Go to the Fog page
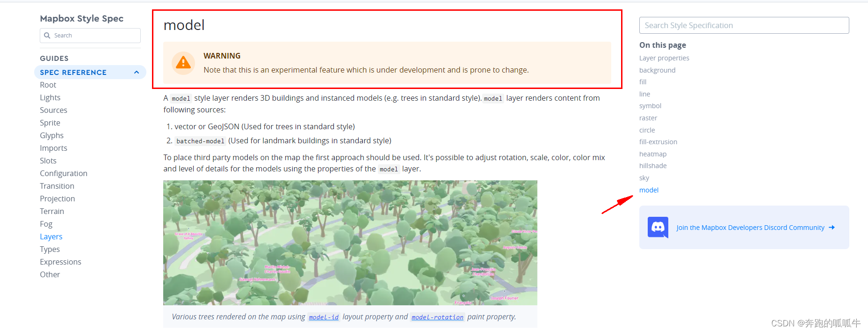The height and width of the screenshot is (332, 868). tap(46, 224)
